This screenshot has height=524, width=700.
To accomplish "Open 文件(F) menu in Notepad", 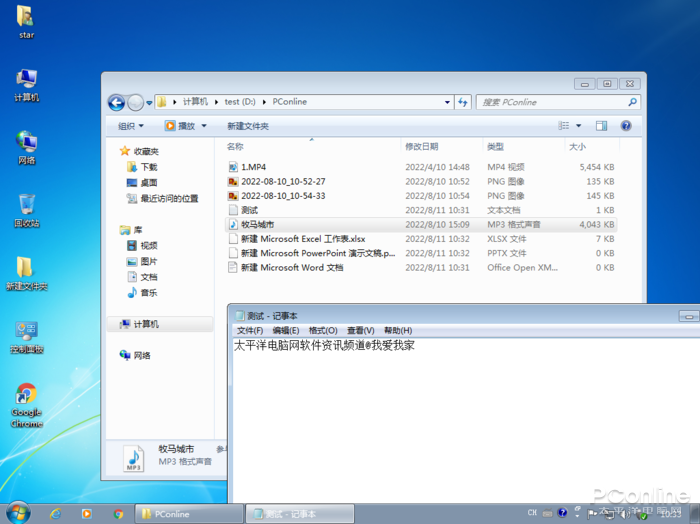I will pos(249,330).
